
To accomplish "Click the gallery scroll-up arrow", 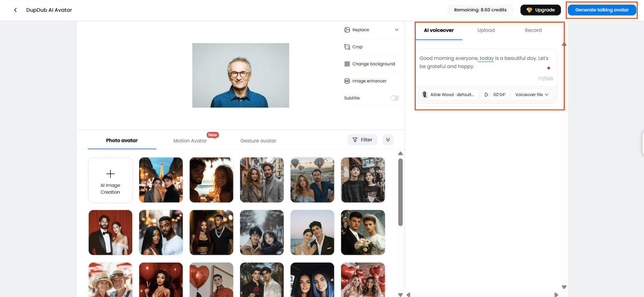I will point(400,153).
